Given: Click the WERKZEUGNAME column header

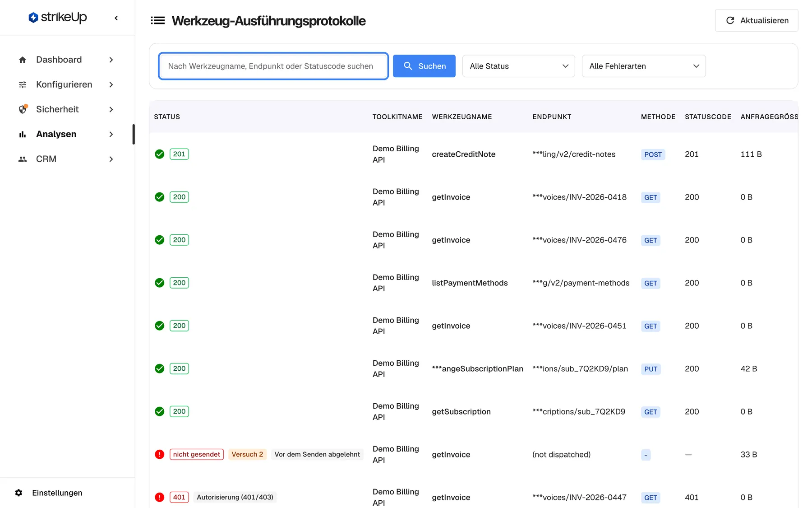Looking at the screenshot, I should (462, 117).
